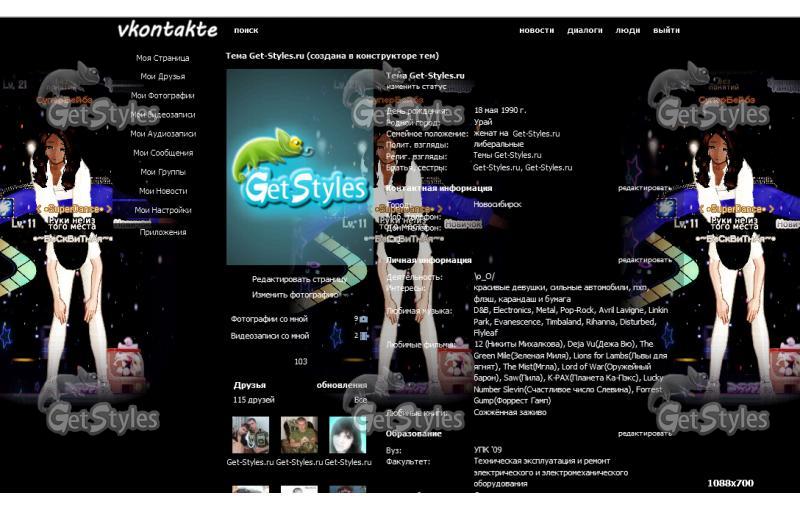Image resolution: width=800 pixels, height=509 pixels.
Task: Select Мои Фотографии in the left menu
Action: coord(162,96)
